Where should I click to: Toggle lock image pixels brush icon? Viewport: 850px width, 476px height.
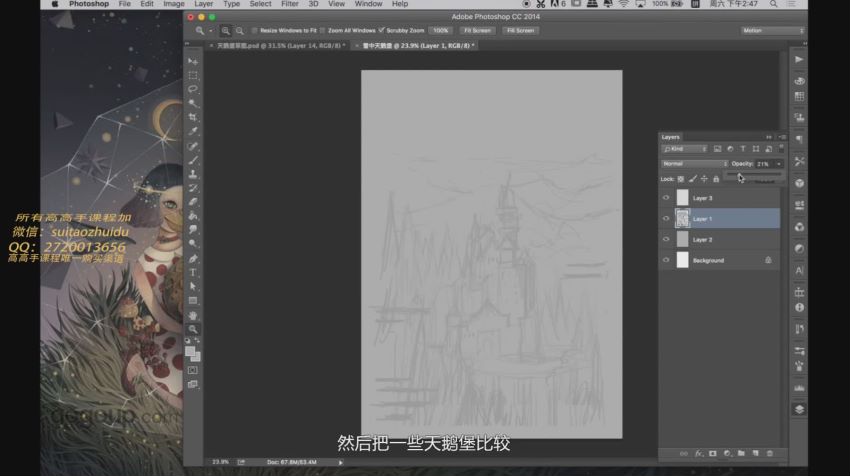(692, 179)
